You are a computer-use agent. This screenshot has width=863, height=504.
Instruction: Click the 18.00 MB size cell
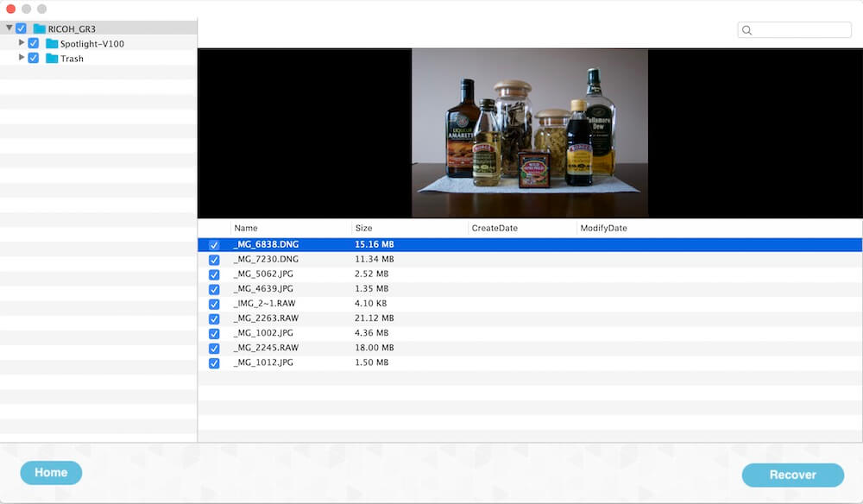[x=375, y=349]
